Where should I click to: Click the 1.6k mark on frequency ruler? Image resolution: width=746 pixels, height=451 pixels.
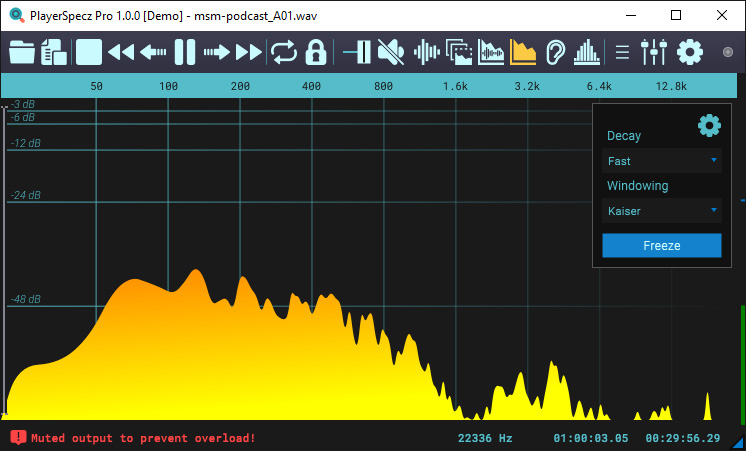click(x=455, y=86)
